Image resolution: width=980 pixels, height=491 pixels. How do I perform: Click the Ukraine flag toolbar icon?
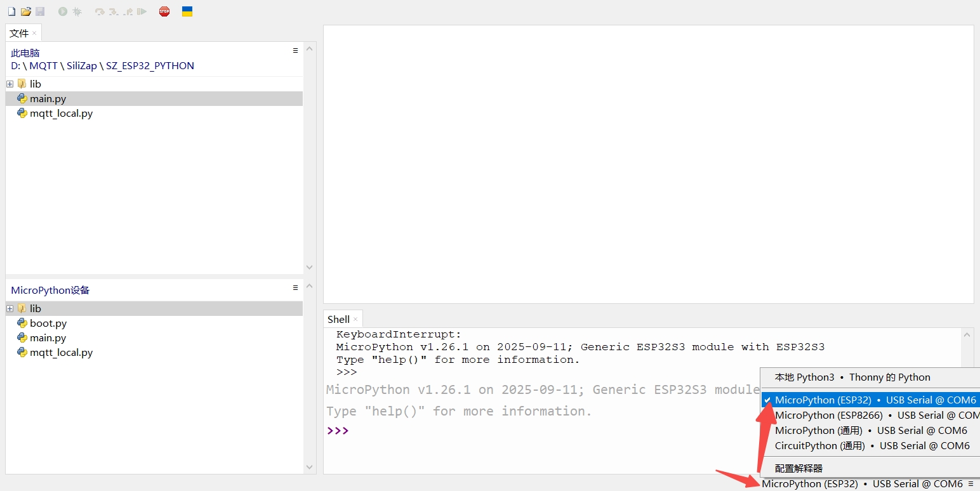pyautogui.click(x=187, y=11)
